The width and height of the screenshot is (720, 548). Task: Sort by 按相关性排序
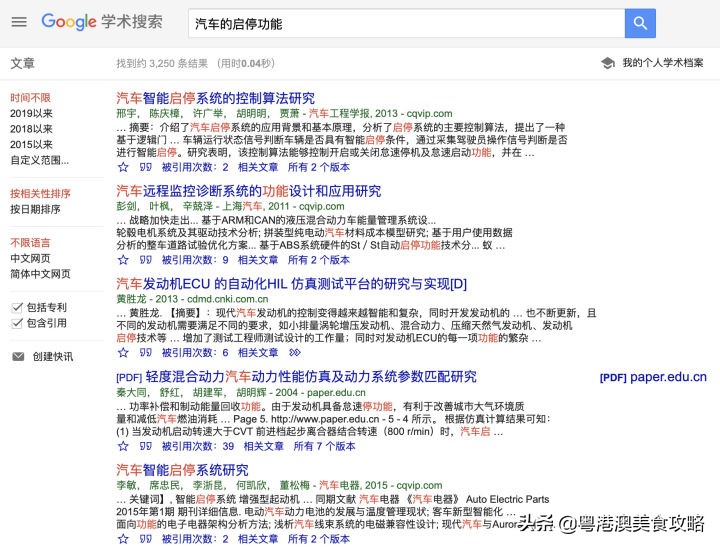pyautogui.click(x=40, y=193)
